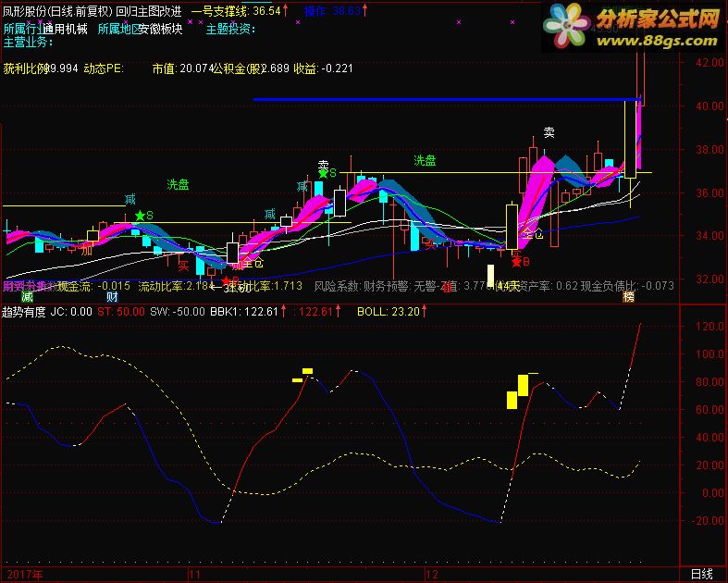Click the large yellow bar in December indicator
728x583 pixels.
click(523, 385)
